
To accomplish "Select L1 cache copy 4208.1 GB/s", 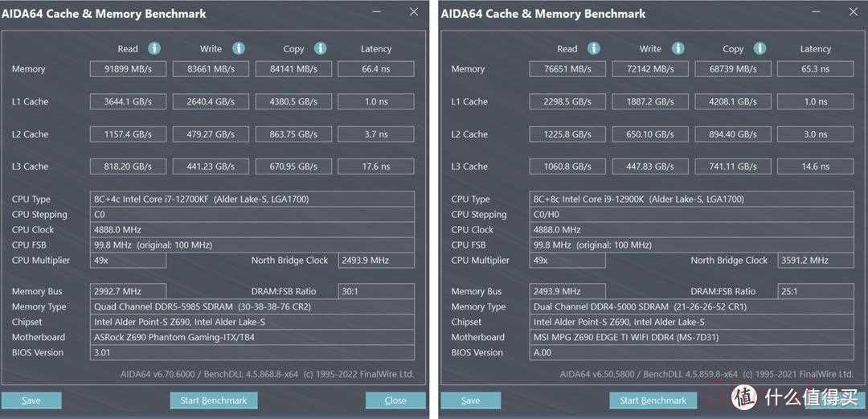I will point(733,102).
